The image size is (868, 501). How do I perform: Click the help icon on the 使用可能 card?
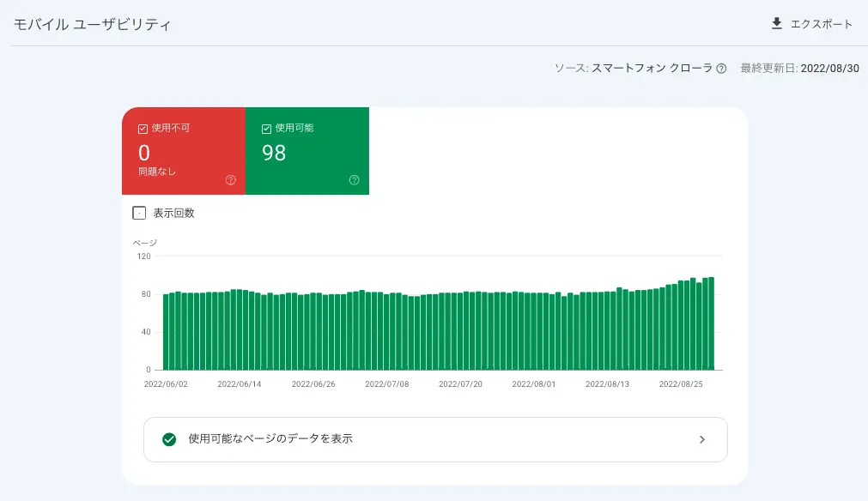[x=354, y=180]
